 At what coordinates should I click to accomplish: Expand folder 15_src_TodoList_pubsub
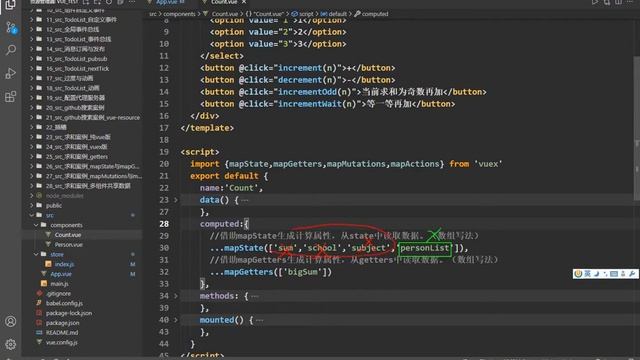[32, 59]
